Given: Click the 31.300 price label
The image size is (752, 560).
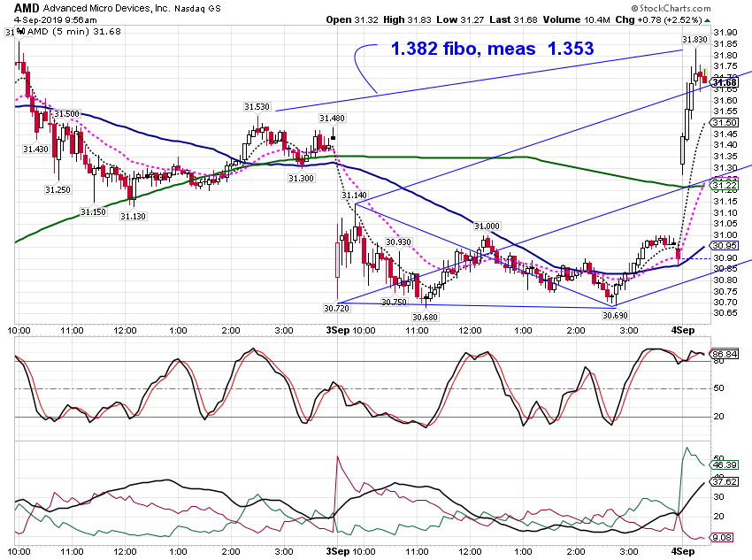Looking at the screenshot, I should click(x=301, y=179).
